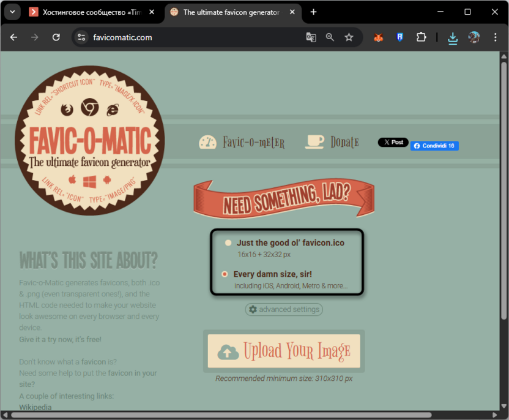
Task: Open the Favic-o-meter gauge icon
Action: (207, 142)
